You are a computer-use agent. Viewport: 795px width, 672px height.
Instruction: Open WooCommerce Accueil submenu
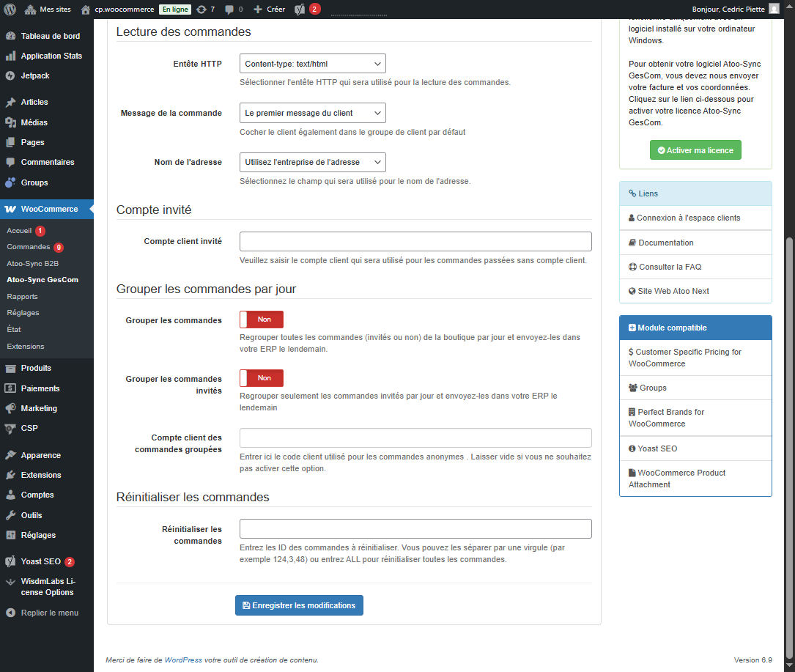click(19, 231)
